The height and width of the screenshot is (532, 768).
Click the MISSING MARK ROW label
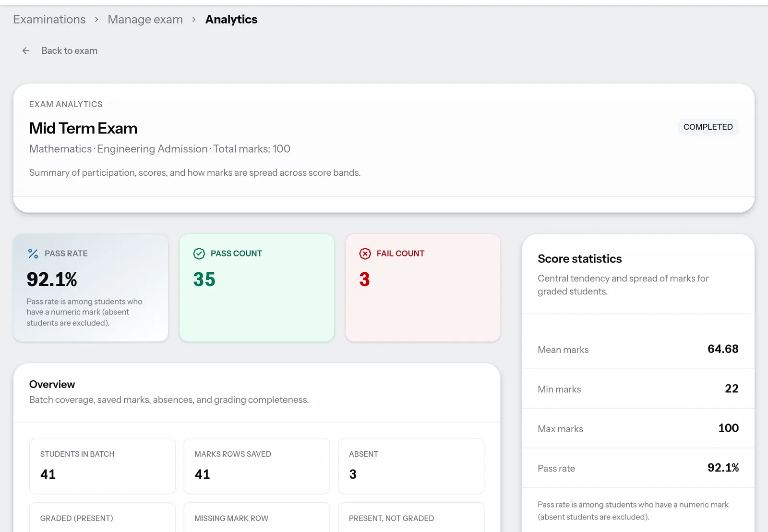[x=231, y=518]
